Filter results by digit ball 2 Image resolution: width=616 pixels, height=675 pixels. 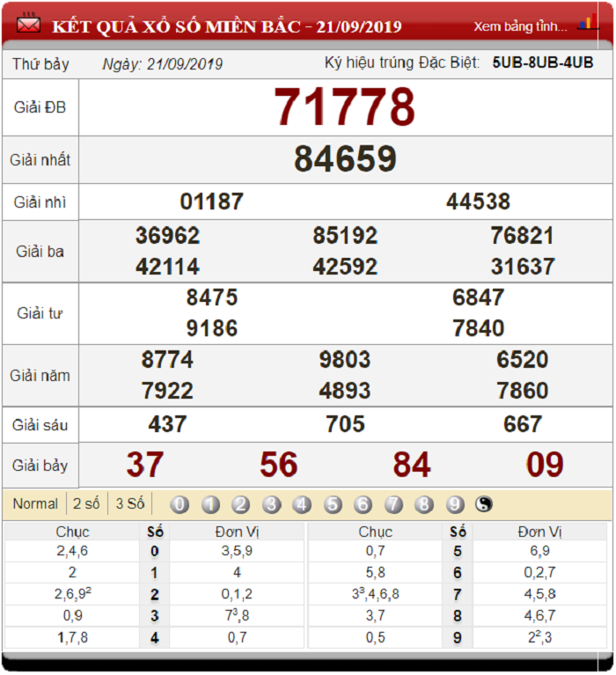click(x=241, y=504)
